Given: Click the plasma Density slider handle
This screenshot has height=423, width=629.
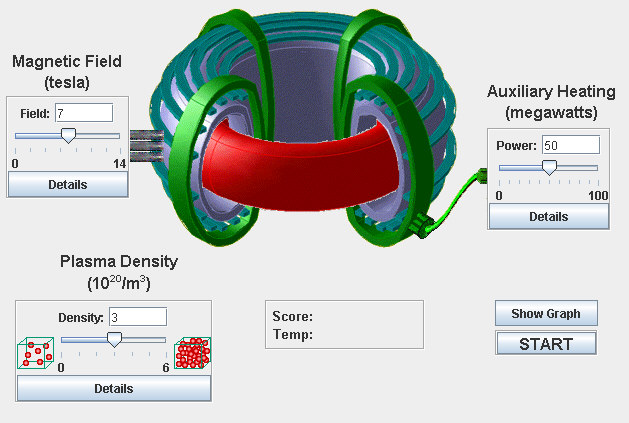Looking at the screenshot, I should (114, 340).
